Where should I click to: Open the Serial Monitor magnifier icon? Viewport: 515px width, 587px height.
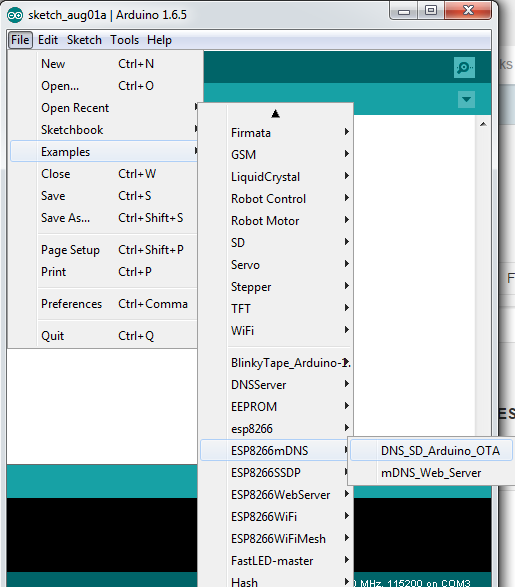click(464, 67)
